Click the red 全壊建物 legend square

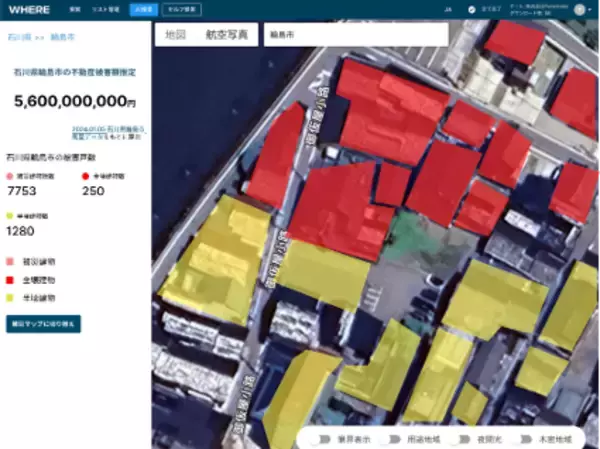(10, 280)
